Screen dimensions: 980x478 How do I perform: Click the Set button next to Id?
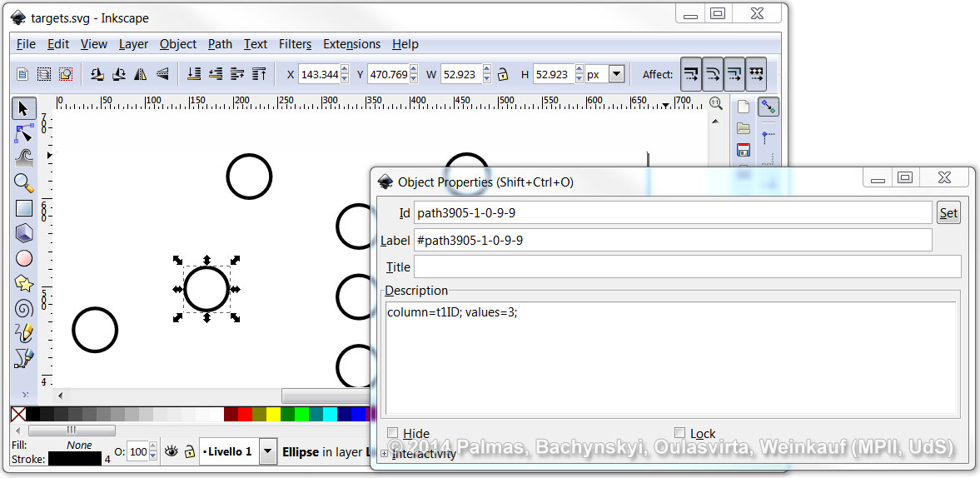tap(948, 213)
